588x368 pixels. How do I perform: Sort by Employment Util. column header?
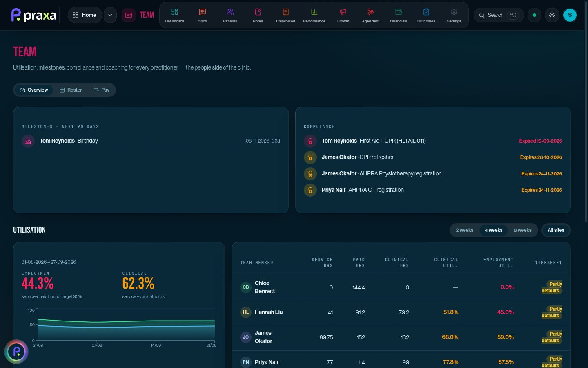pos(498,263)
